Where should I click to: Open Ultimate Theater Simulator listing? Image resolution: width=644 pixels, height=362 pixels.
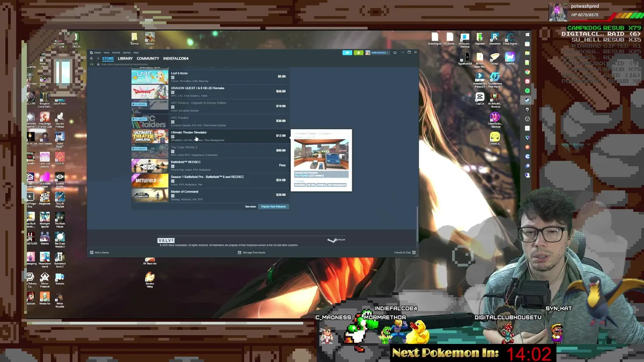point(209,136)
